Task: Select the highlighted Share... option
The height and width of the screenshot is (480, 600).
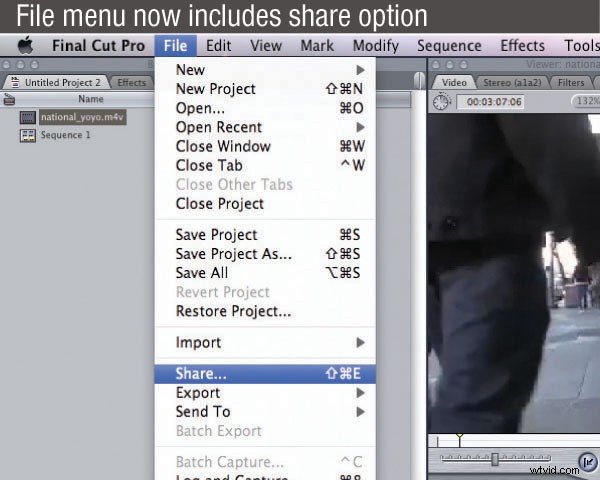Action: 265,374
